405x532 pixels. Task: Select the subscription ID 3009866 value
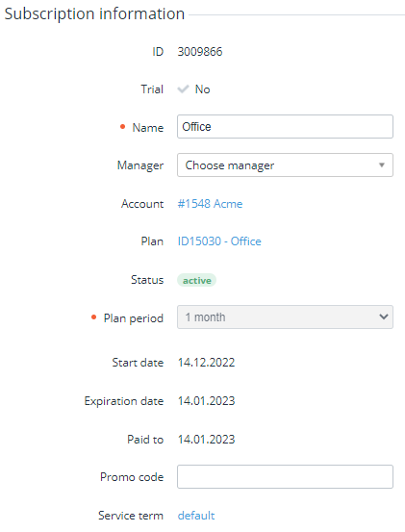click(x=200, y=52)
